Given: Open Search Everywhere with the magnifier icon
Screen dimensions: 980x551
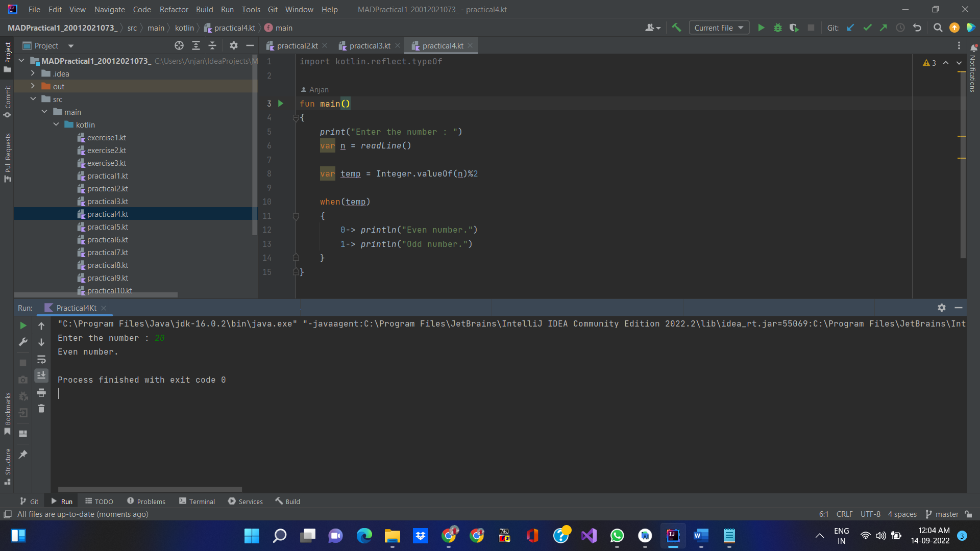Looking at the screenshot, I should click(x=938, y=28).
